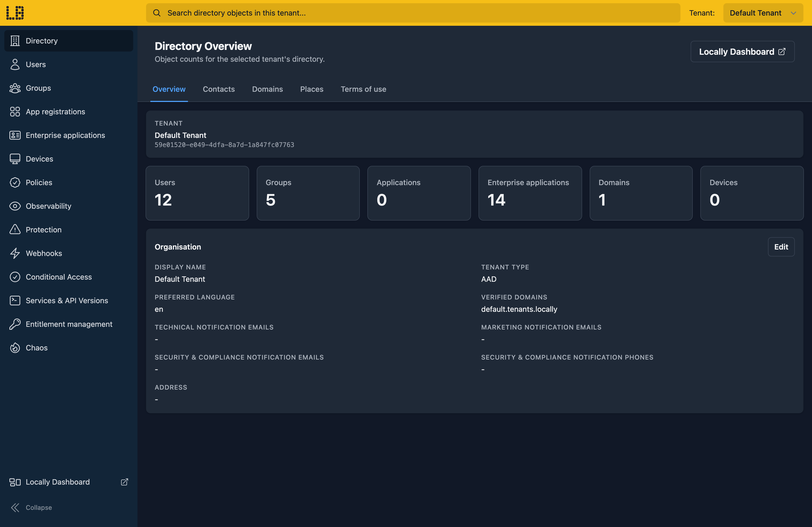Select the Protection warning triangle icon

[x=15, y=230]
